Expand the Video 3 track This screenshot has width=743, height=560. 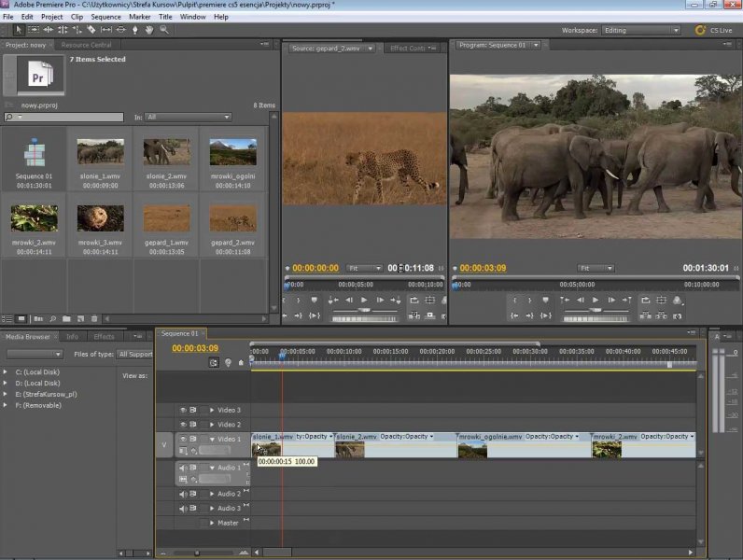tap(212, 410)
